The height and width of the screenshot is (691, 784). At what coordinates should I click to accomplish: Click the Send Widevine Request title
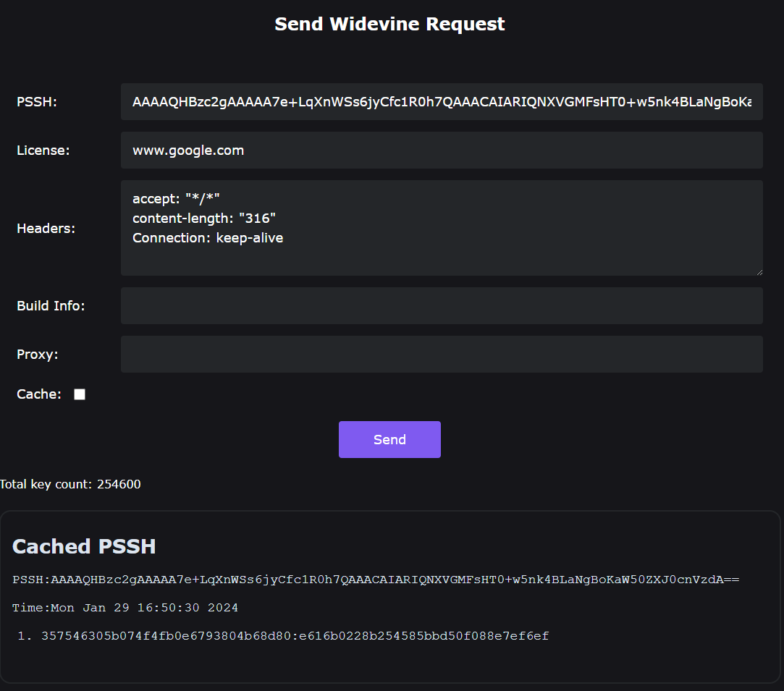click(x=389, y=24)
